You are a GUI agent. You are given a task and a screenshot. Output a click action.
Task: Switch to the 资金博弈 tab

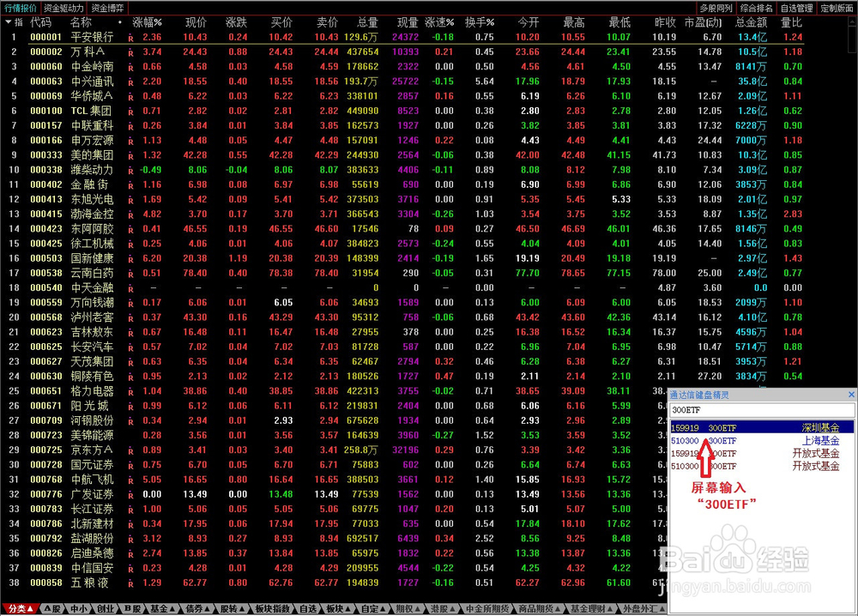(107, 8)
